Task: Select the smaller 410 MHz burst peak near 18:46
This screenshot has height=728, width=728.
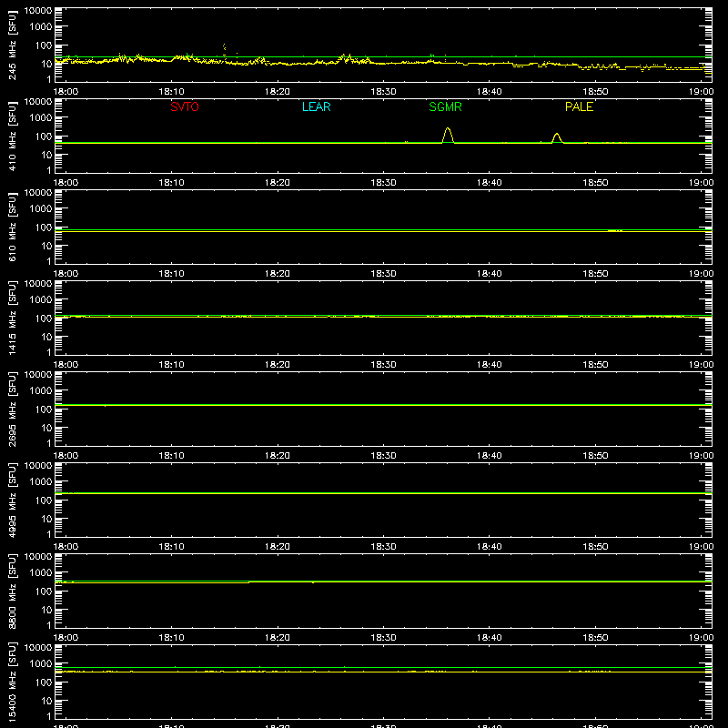Action: pyautogui.click(x=557, y=138)
